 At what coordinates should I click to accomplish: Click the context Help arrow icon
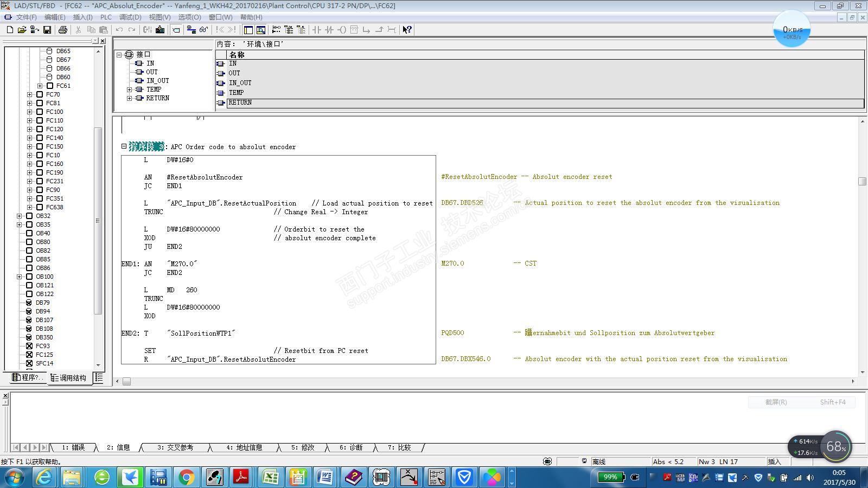point(407,30)
